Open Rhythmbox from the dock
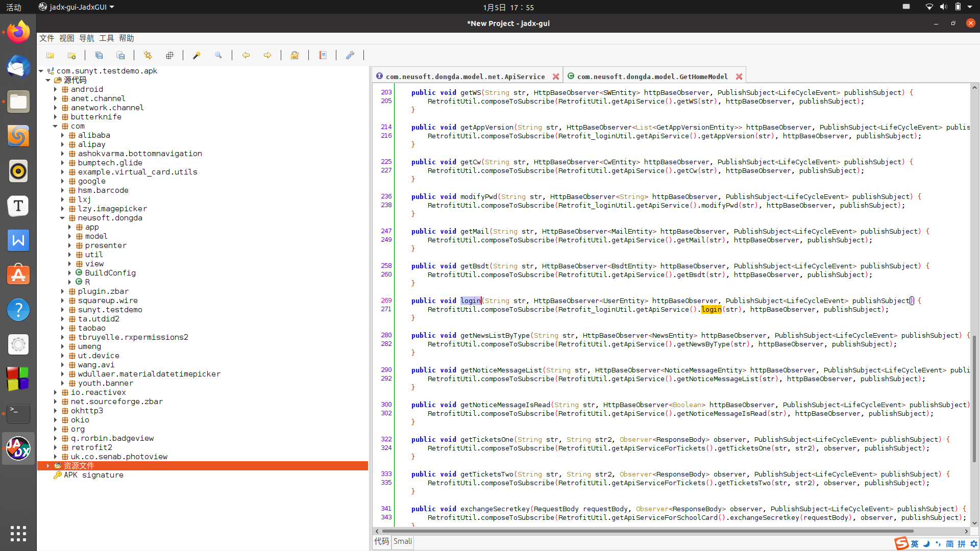Viewport: 980px width, 551px height. click(x=18, y=171)
